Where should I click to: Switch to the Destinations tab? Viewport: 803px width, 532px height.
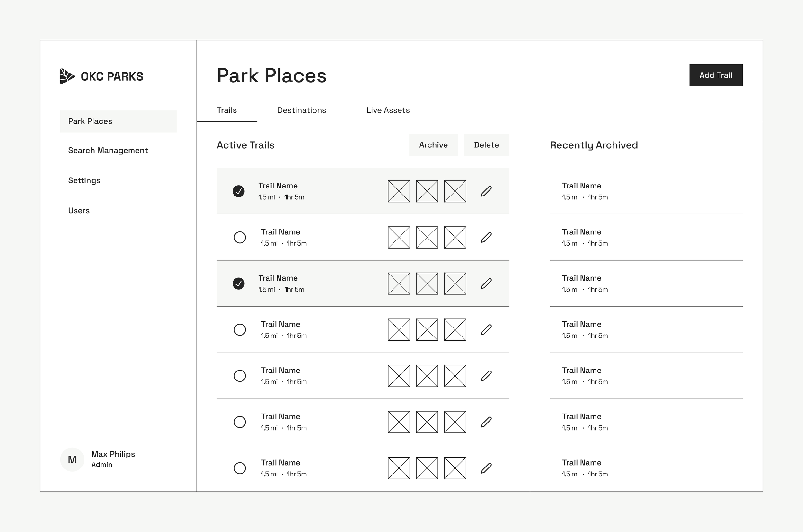[x=301, y=110]
